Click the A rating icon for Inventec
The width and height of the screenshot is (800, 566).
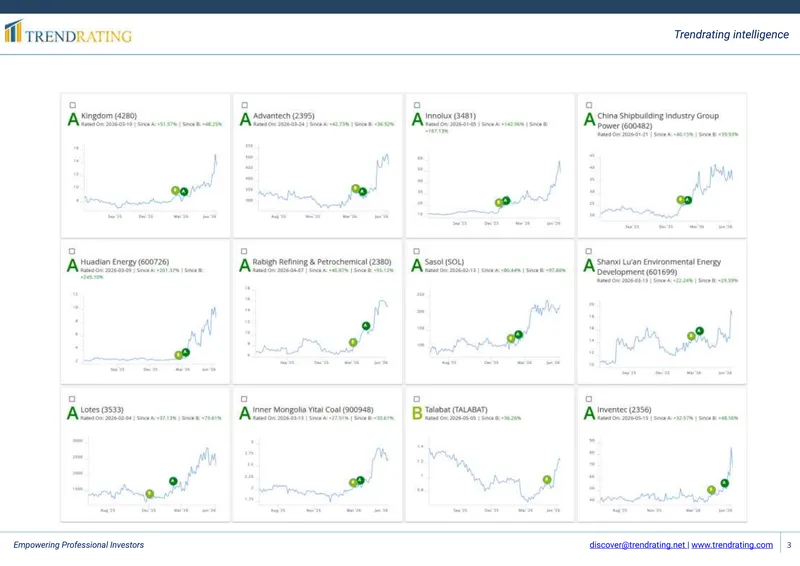[x=589, y=413]
